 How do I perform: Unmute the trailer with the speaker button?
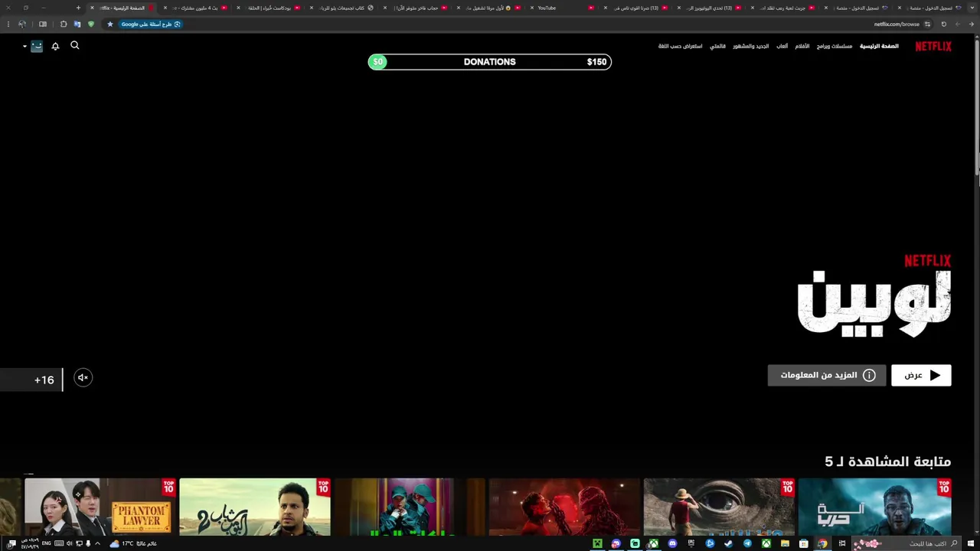[x=83, y=377]
